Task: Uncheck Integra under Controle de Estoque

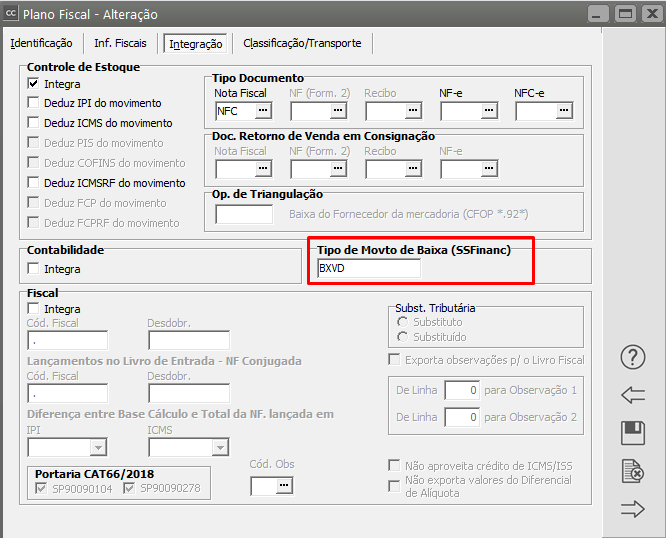Action: (34, 84)
